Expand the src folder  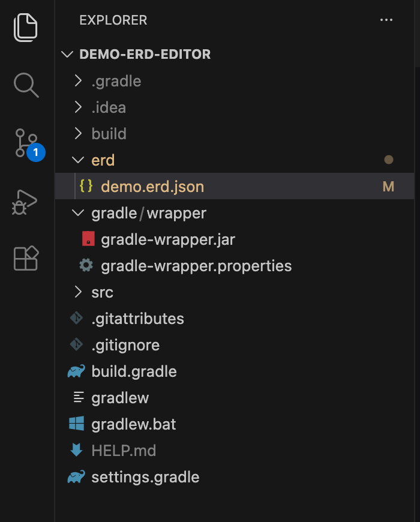point(77,292)
